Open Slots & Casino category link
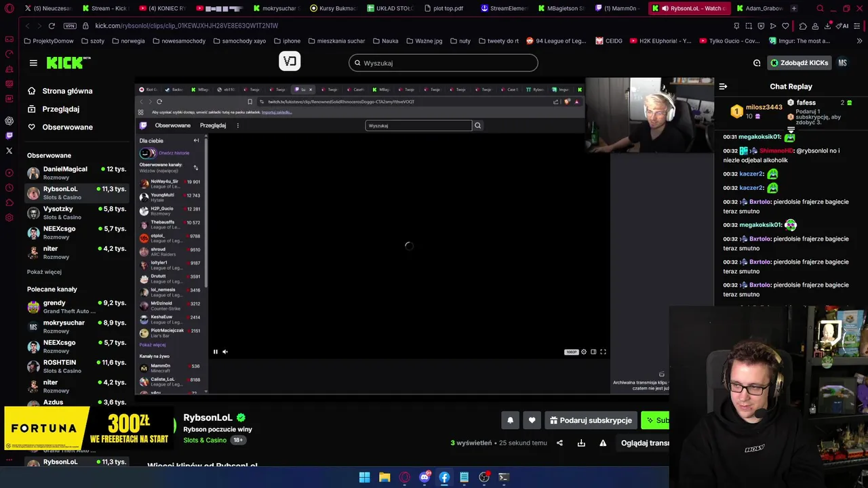The image size is (868, 488). (205, 440)
